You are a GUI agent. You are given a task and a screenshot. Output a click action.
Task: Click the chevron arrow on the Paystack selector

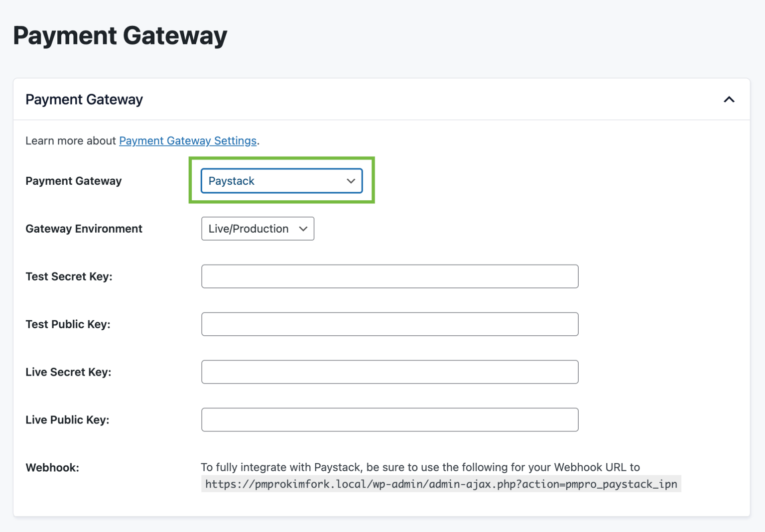[351, 181]
